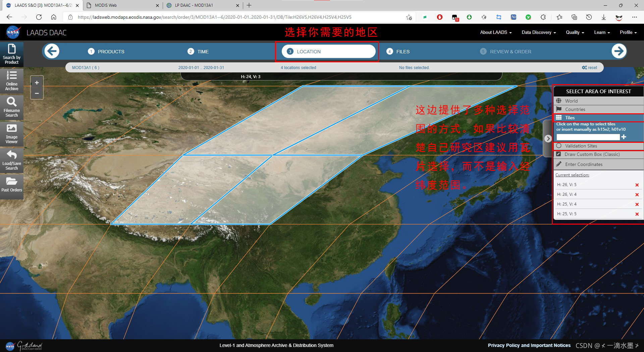
Task: Add the typed tile with plus icon
Action: (624, 137)
